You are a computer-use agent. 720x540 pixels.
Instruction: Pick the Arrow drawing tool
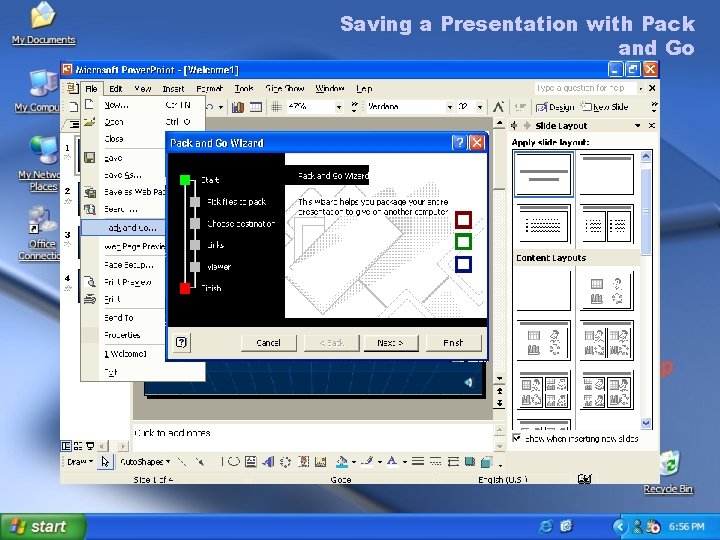coord(199,461)
